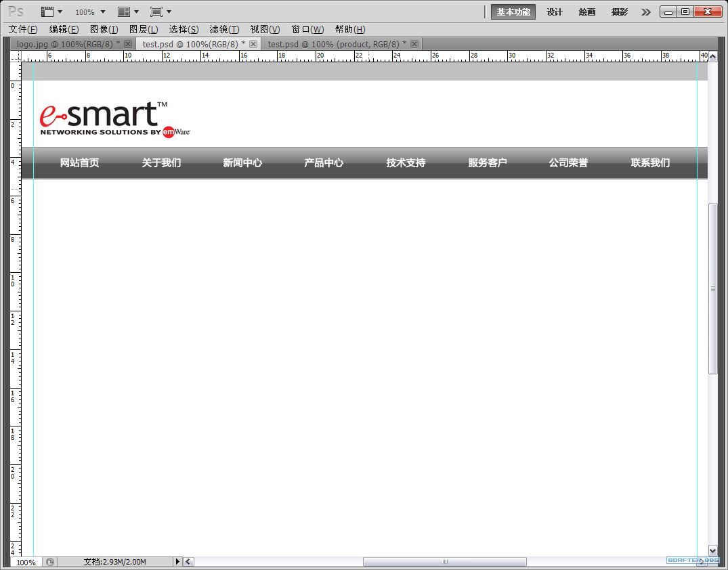Open the 选择(S) menu
Image resolution: width=728 pixels, height=570 pixels.
[184, 29]
